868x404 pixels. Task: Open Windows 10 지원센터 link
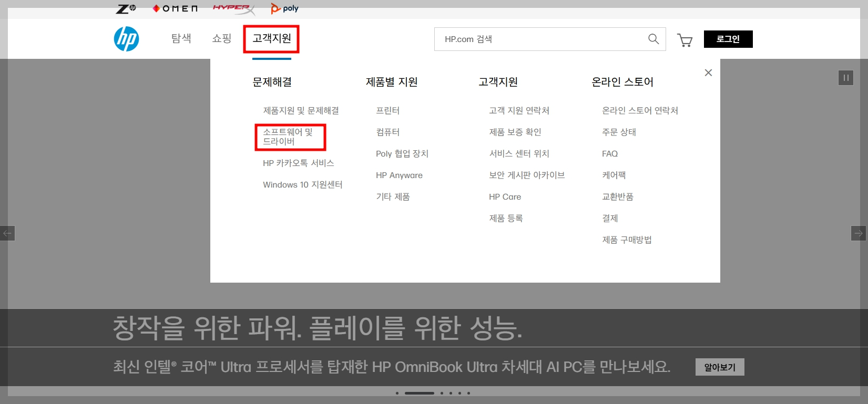pyautogui.click(x=303, y=184)
